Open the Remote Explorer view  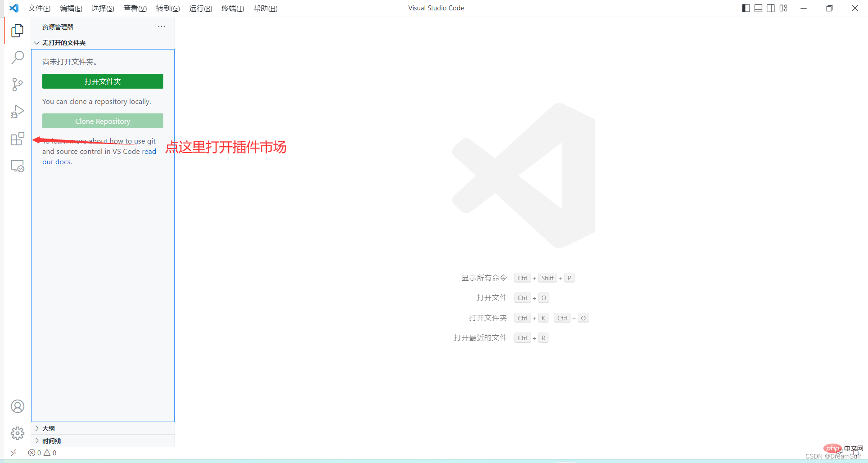coord(17,166)
